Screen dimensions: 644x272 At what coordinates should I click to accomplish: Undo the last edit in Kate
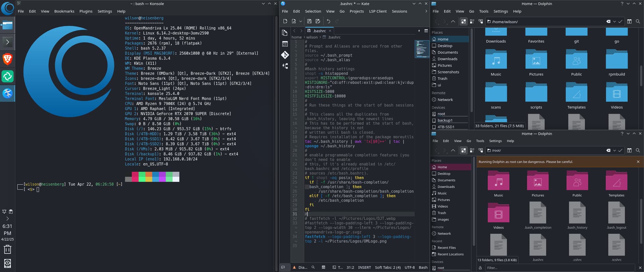tap(328, 21)
